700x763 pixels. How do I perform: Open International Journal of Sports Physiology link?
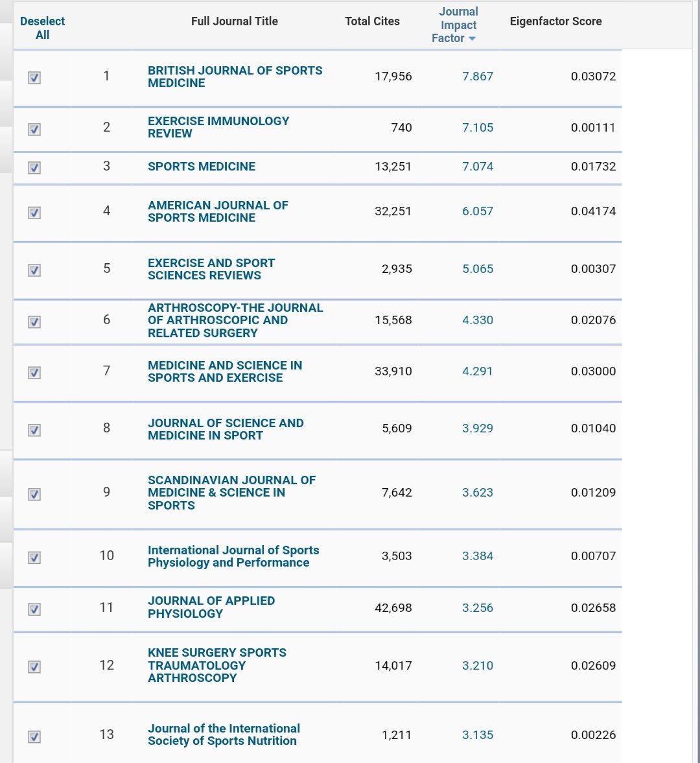click(233, 556)
